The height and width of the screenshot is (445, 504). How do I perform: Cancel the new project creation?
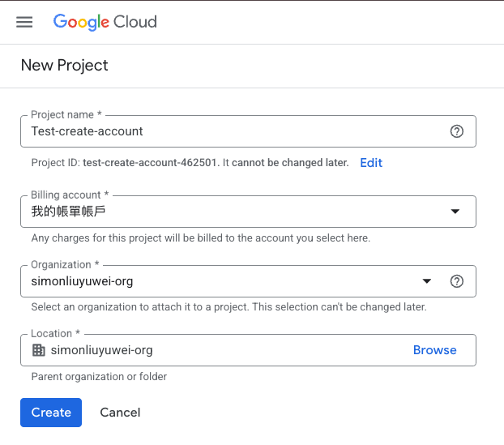pyautogui.click(x=120, y=412)
